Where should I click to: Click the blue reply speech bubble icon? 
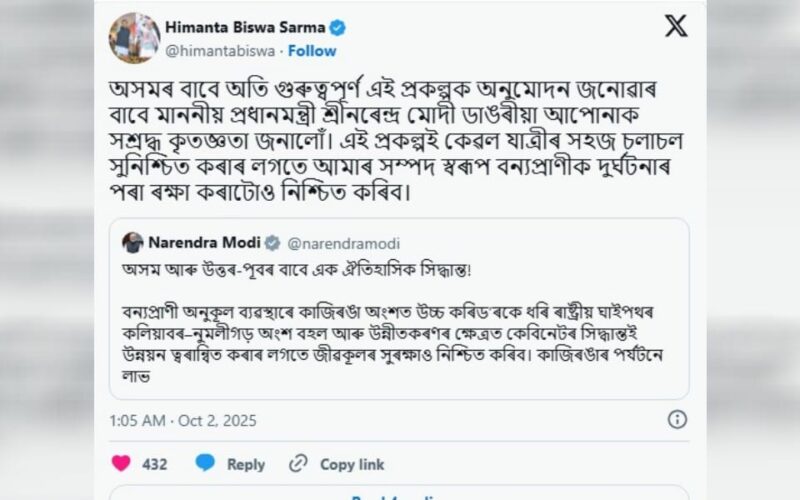pyautogui.click(x=205, y=463)
